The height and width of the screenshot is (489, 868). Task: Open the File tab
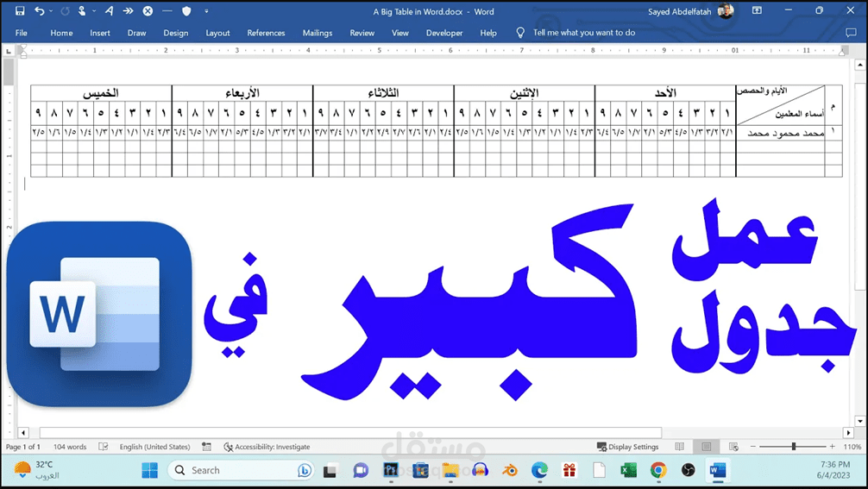tap(22, 33)
